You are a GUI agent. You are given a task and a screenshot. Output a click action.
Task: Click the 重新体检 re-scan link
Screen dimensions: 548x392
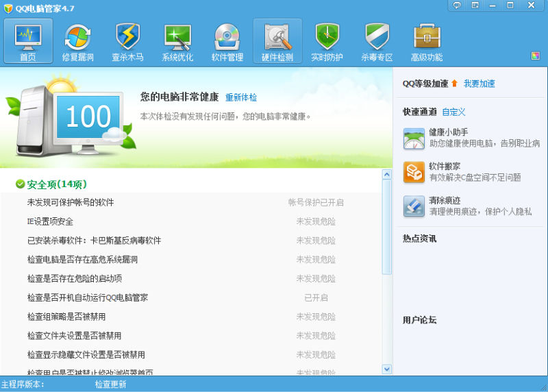[241, 97]
